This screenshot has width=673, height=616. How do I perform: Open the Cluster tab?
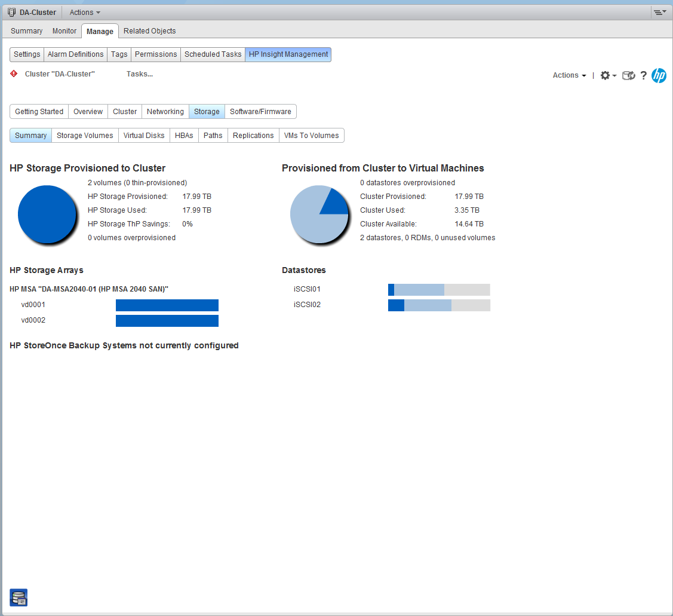coord(125,111)
